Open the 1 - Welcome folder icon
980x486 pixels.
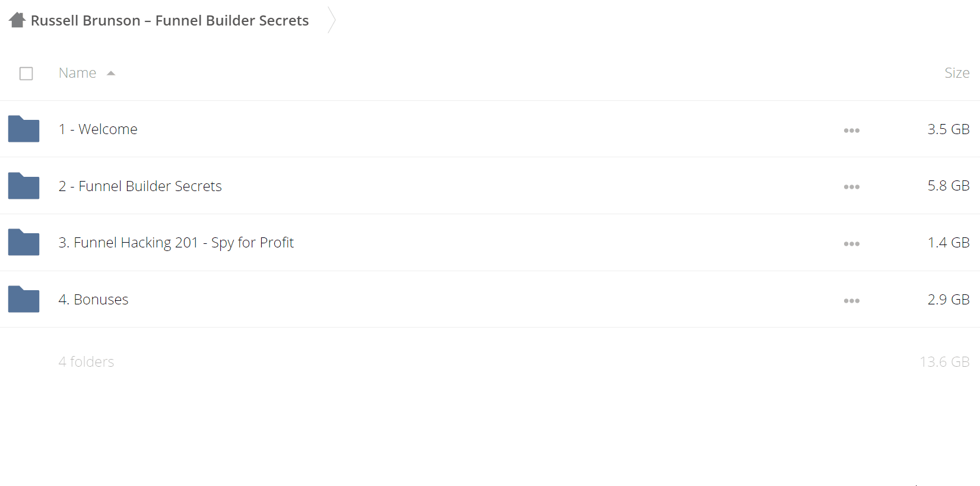coord(24,129)
